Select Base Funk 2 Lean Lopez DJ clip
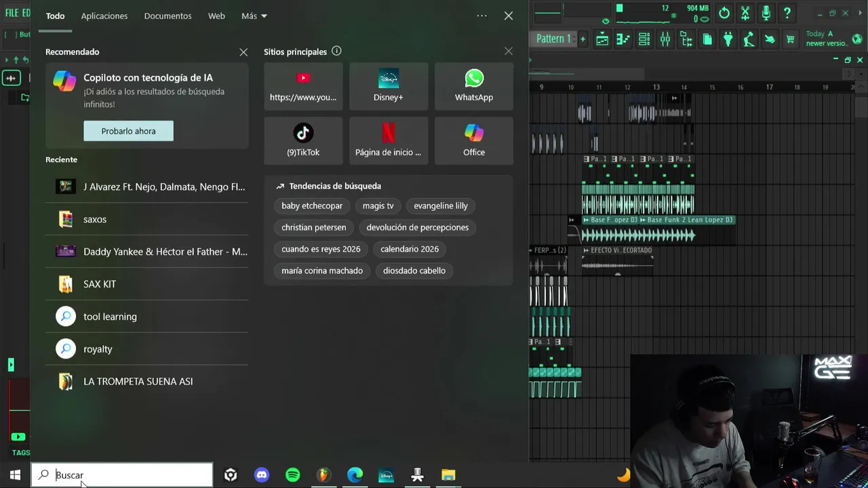The image size is (868, 488). click(687, 220)
